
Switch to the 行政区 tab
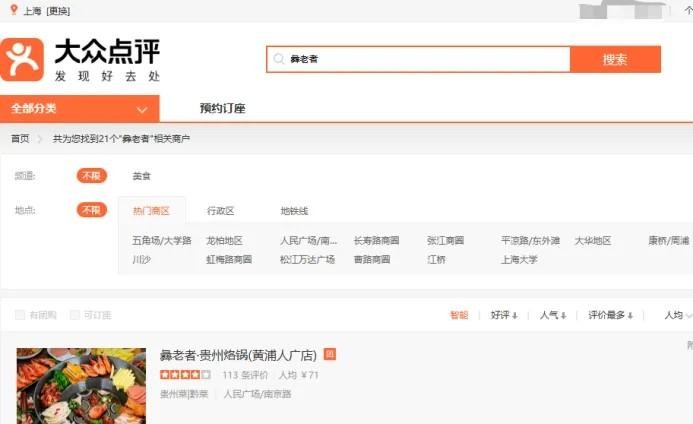click(220, 211)
